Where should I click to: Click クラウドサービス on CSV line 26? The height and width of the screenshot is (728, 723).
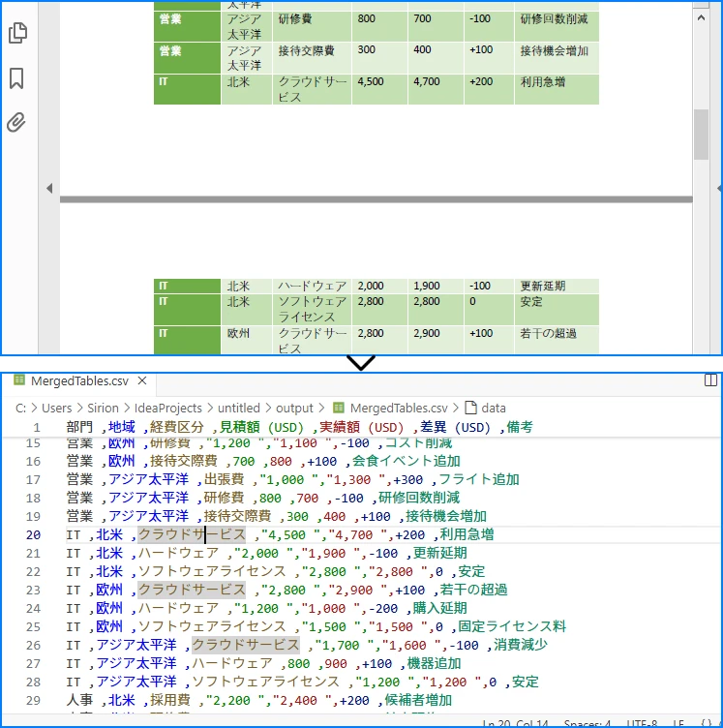tap(246, 646)
